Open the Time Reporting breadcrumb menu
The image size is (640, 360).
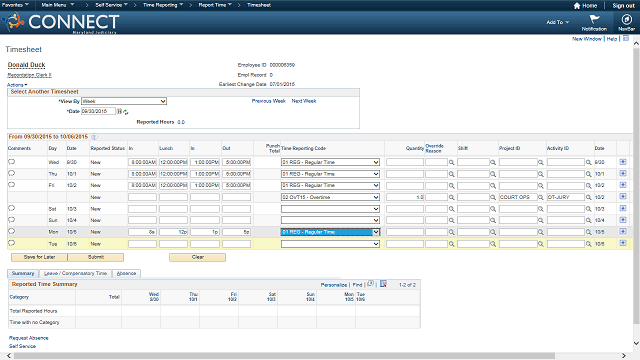[x=163, y=5]
